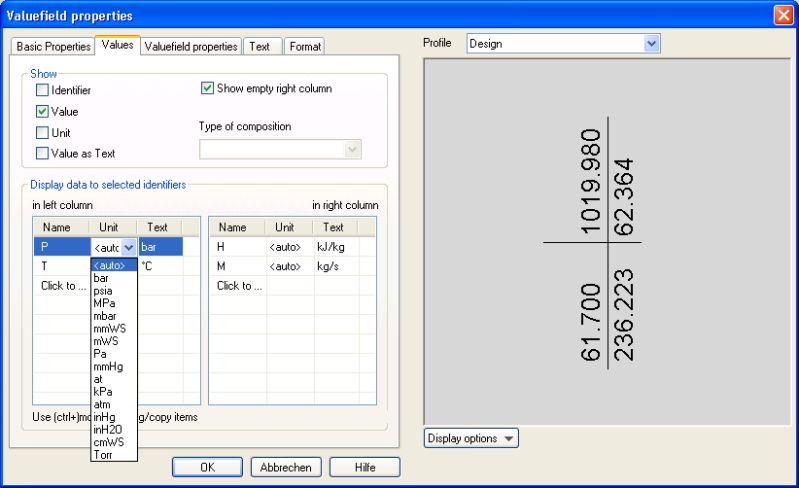Select MPa in the unit list
Screen dimensions: 799x488
pyautogui.click(x=114, y=303)
